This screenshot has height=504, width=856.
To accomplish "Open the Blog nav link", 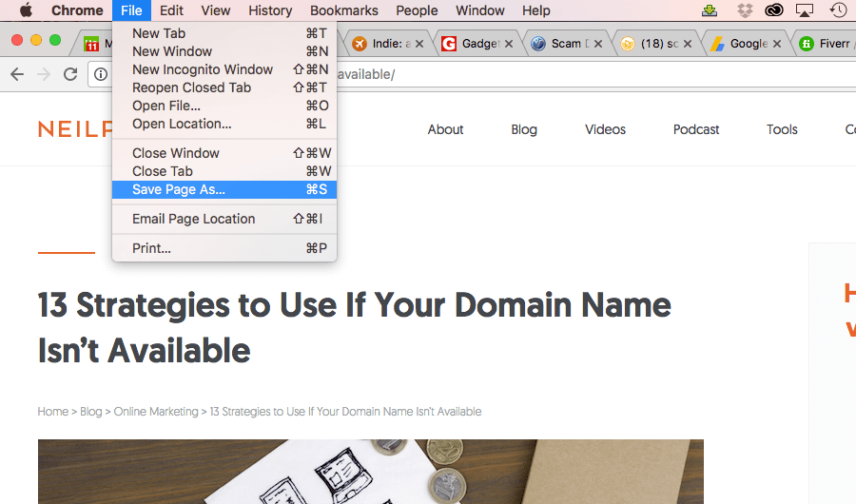I will [524, 129].
